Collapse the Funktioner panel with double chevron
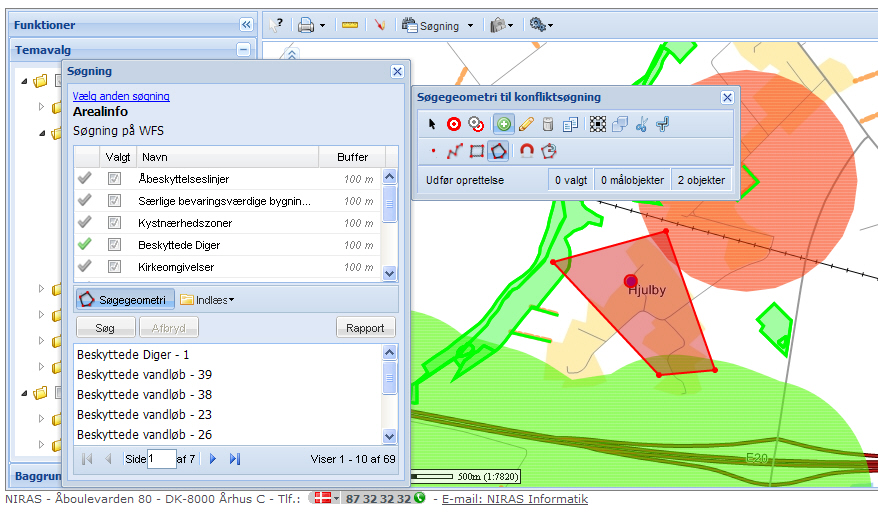 (246, 25)
